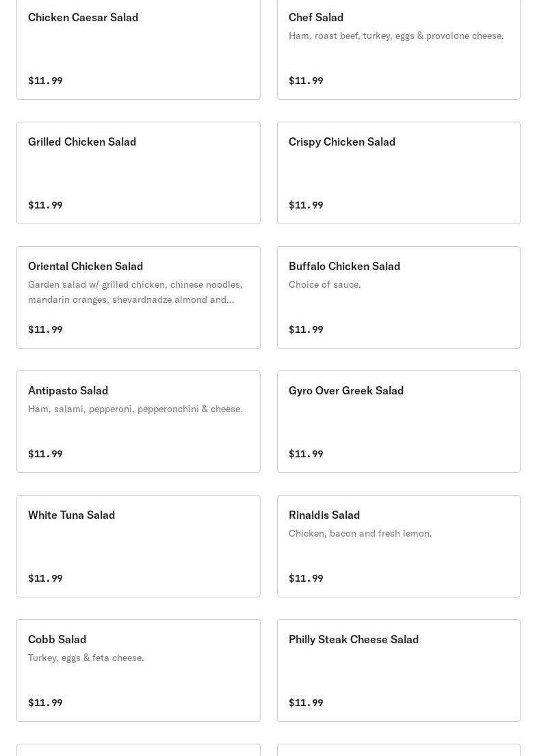Image resolution: width=537 pixels, height=756 pixels.
Task: Open the Chicken Caesar Salad item
Action: [x=83, y=18]
